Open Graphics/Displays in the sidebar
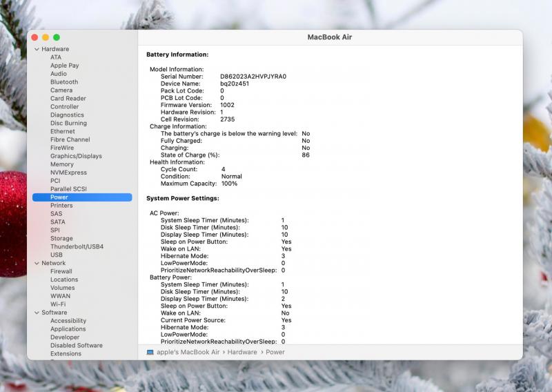The height and width of the screenshot is (392, 552). point(76,156)
